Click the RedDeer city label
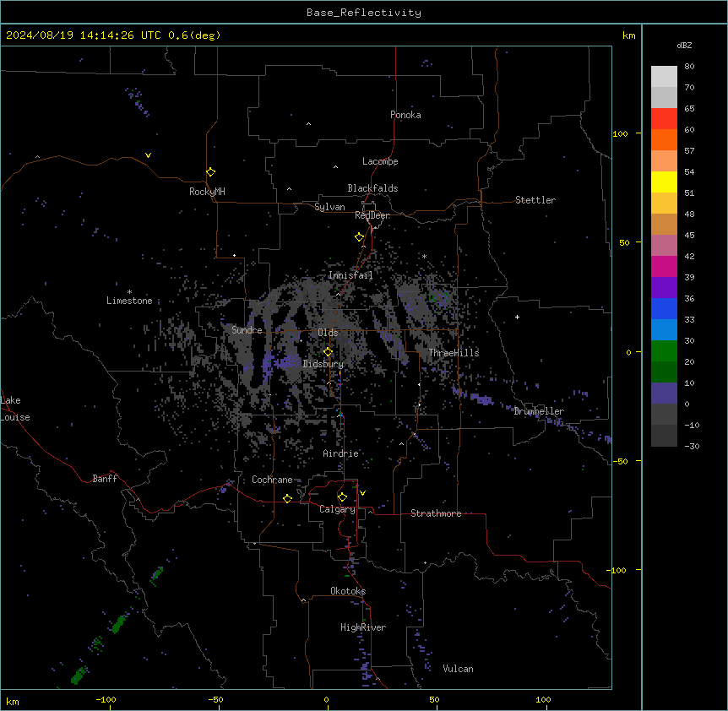The image size is (728, 711). coord(372,215)
